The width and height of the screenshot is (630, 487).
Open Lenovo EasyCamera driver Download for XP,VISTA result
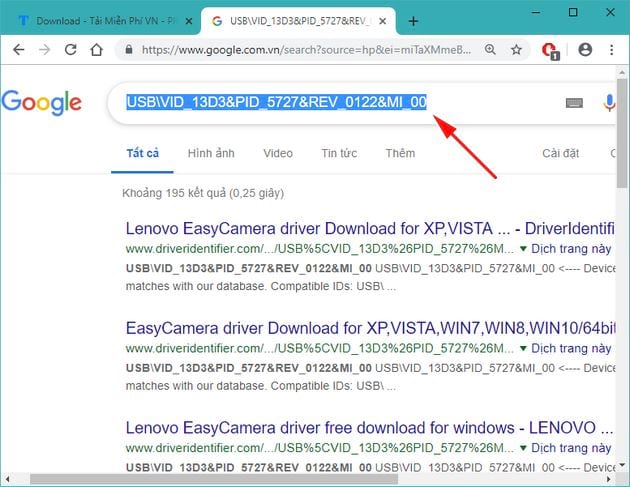tap(370, 228)
